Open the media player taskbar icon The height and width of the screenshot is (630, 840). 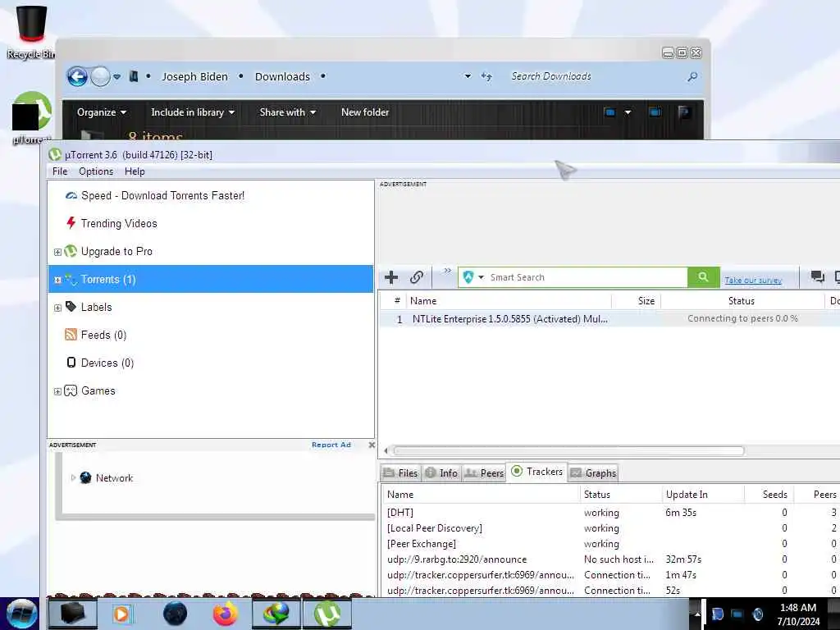(x=122, y=614)
